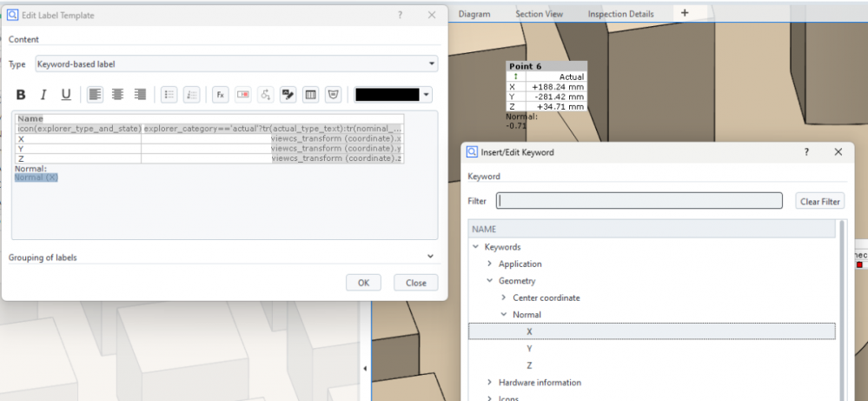The width and height of the screenshot is (868, 401).
Task: Select the Z keyword under Normal
Action: pyautogui.click(x=530, y=365)
